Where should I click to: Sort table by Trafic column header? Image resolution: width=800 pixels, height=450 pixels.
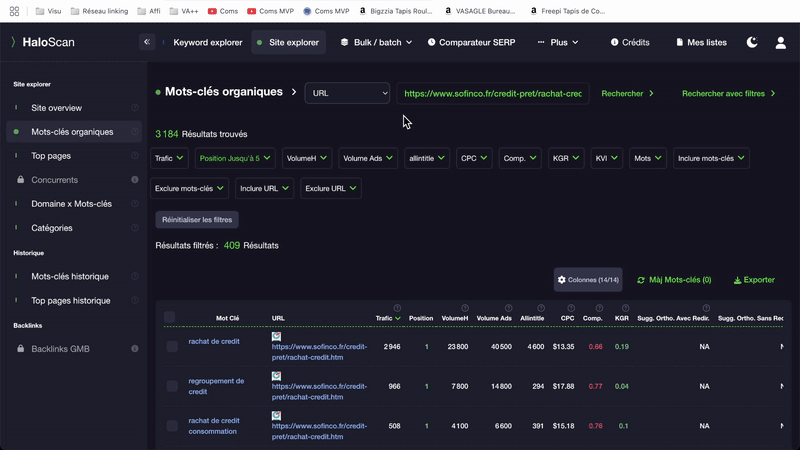pos(388,318)
